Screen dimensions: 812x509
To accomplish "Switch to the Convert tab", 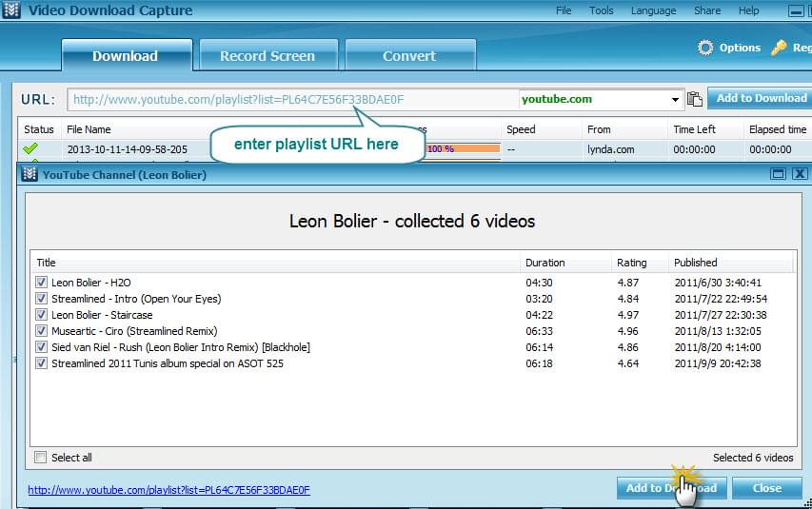I will (x=409, y=56).
